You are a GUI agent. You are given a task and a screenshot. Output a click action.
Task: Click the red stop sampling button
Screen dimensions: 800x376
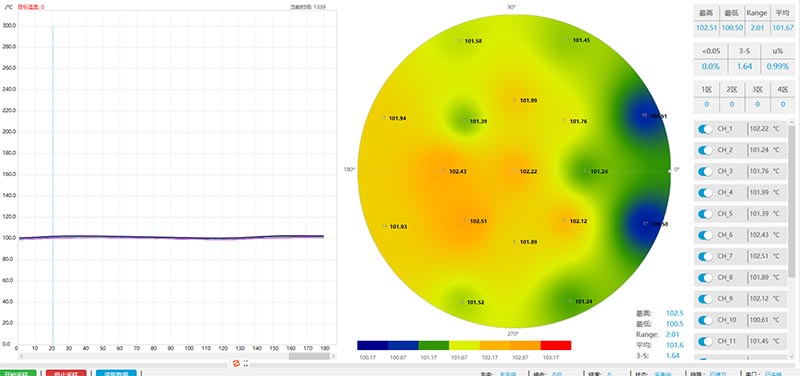pyautogui.click(x=66, y=373)
